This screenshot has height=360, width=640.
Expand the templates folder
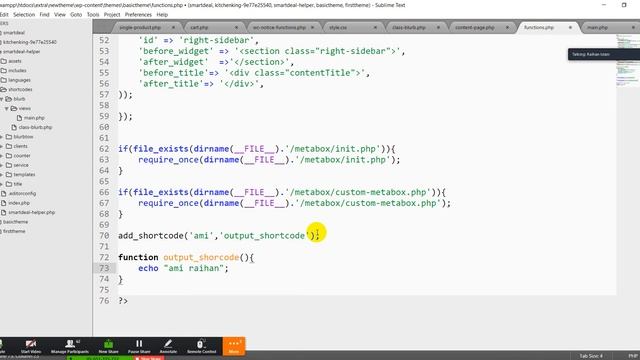coord(2,174)
